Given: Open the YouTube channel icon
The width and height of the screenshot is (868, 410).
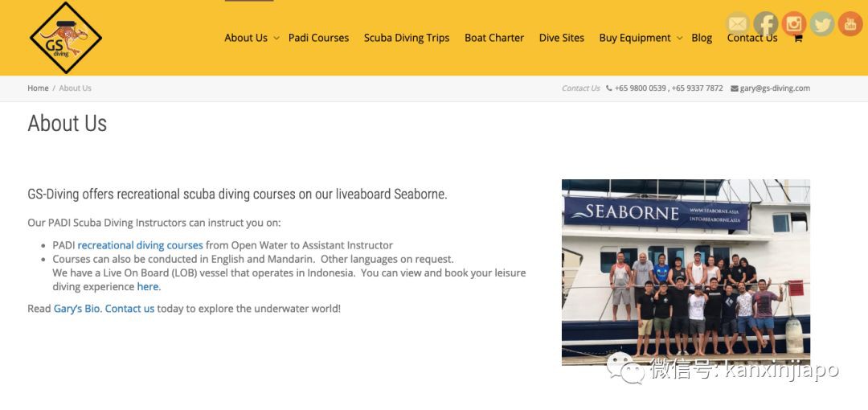Looking at the screenshot, I should coord(850,24).
